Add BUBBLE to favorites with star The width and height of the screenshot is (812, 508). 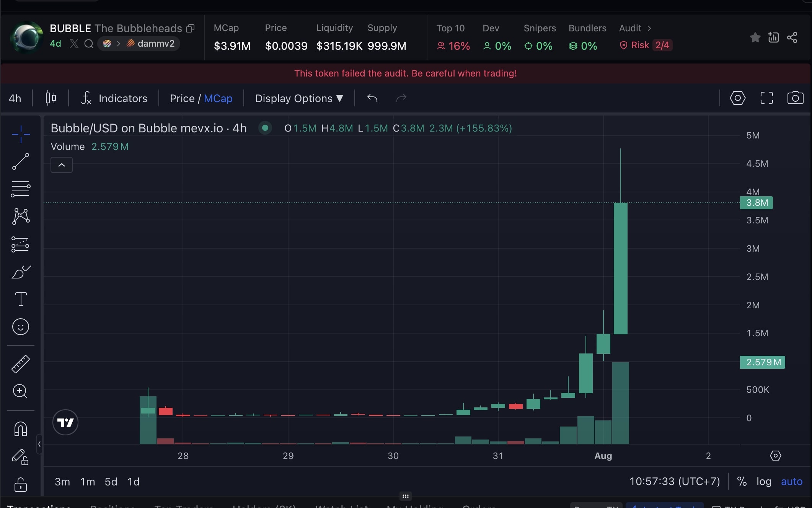click(x=755, y=37)
